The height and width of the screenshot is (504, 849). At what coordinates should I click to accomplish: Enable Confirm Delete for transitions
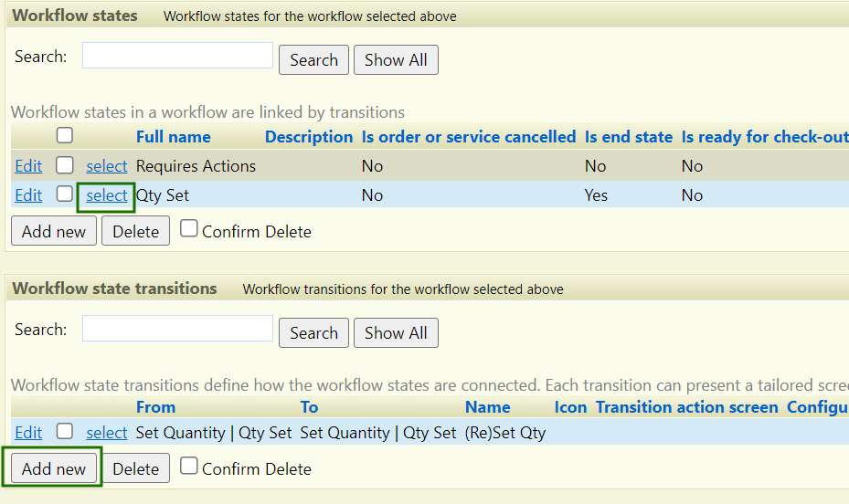(188, 466)
